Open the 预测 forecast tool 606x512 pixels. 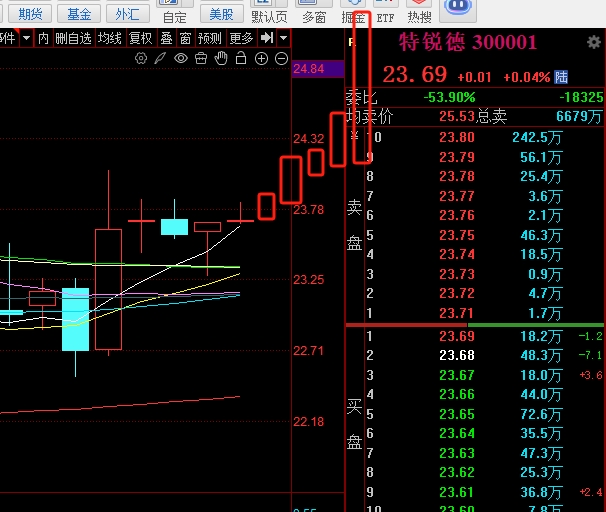[x=209, y=38]
